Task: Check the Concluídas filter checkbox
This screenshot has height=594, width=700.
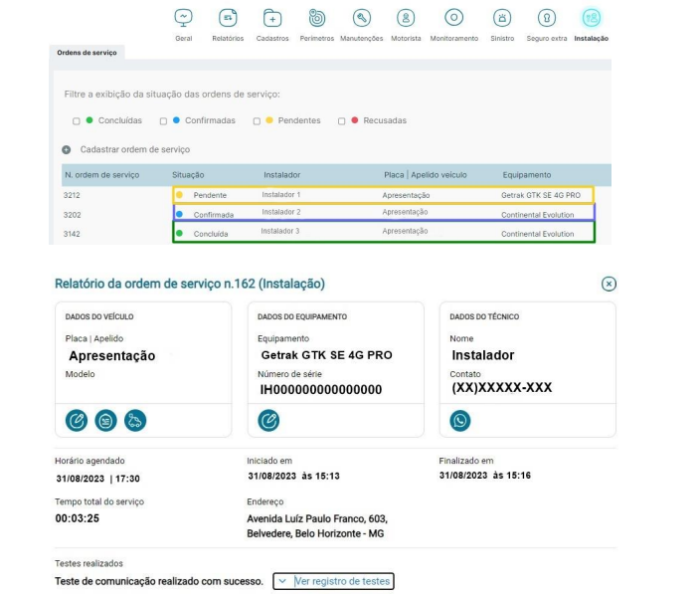Action: (77, 121)
